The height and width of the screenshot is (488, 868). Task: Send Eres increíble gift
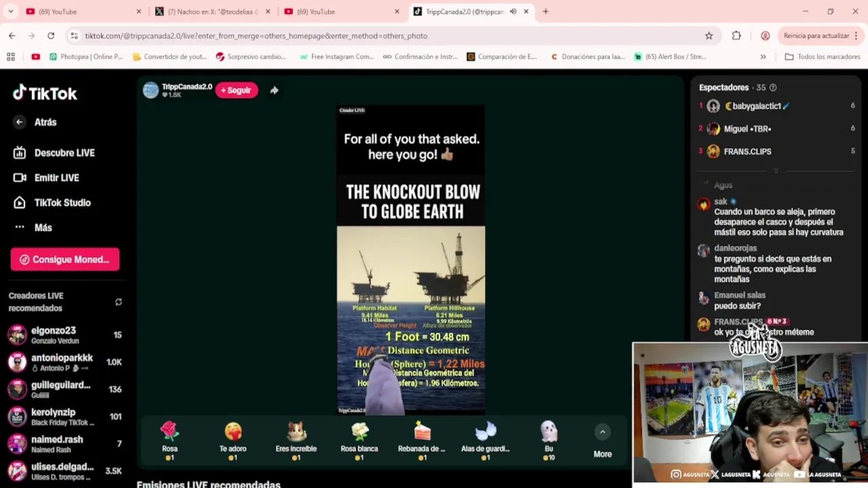pyautogui.click(x=296, y=441)
